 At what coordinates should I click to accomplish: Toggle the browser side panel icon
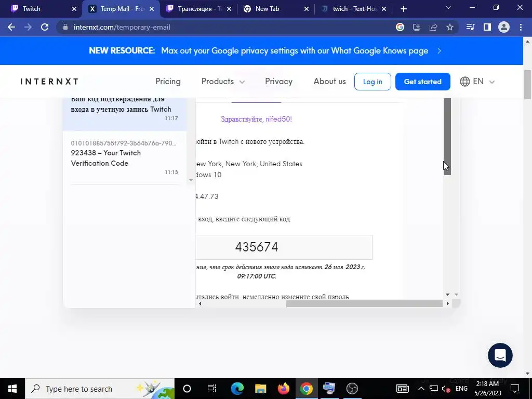(x=487, y=27)
